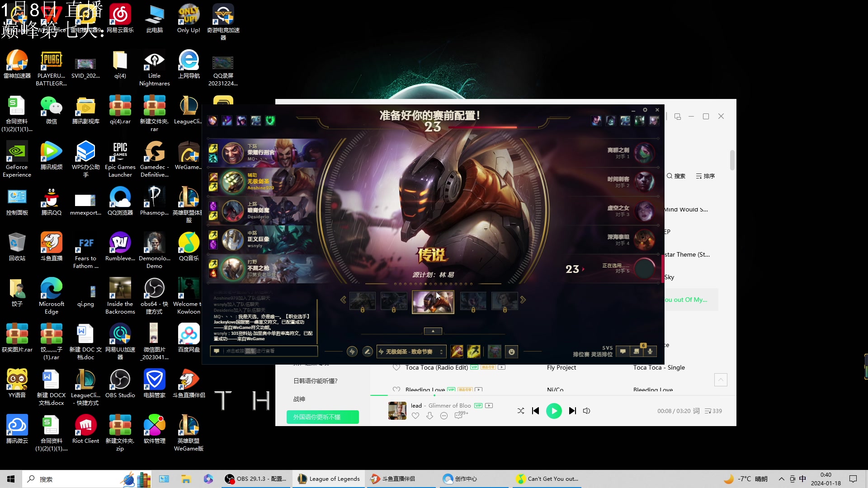This screenshot has height=488, width=868.
Task: Toggle shuffle play mode in QQ Music
Action: (521, 411)
